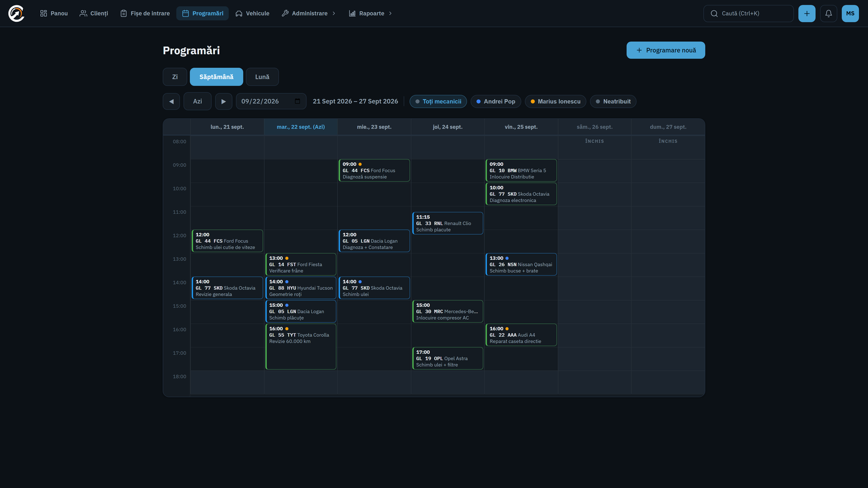Screen dimensions: 868x488
Task: Switch to Săptămână view
Action: pyautogui.click(x=216, y=77)
